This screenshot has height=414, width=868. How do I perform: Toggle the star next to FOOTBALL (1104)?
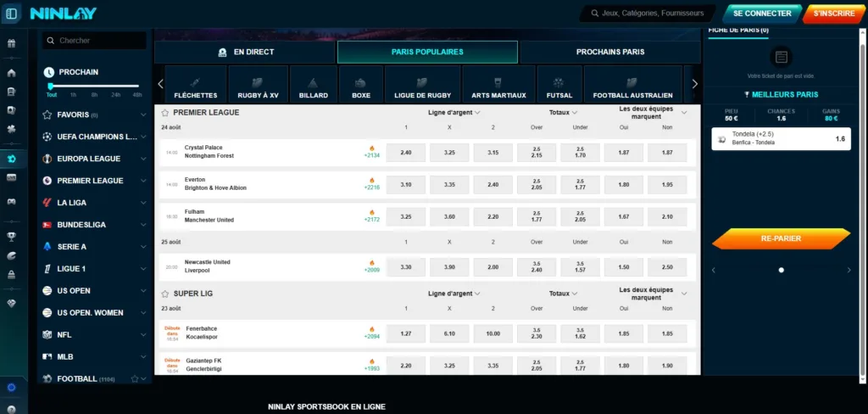135,379
